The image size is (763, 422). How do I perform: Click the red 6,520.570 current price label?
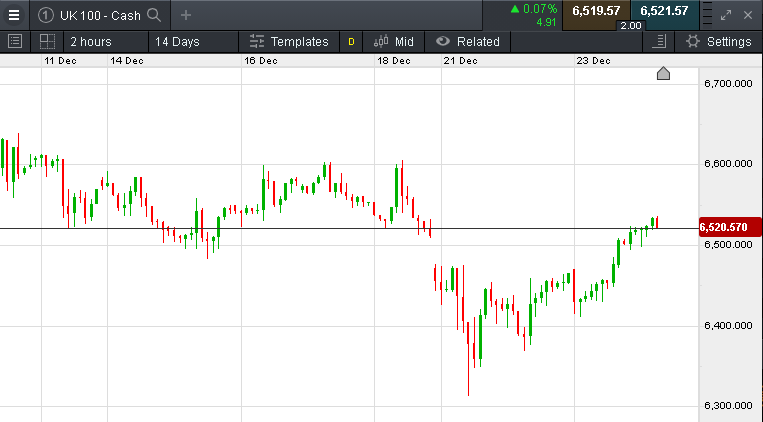click(726, 228)
